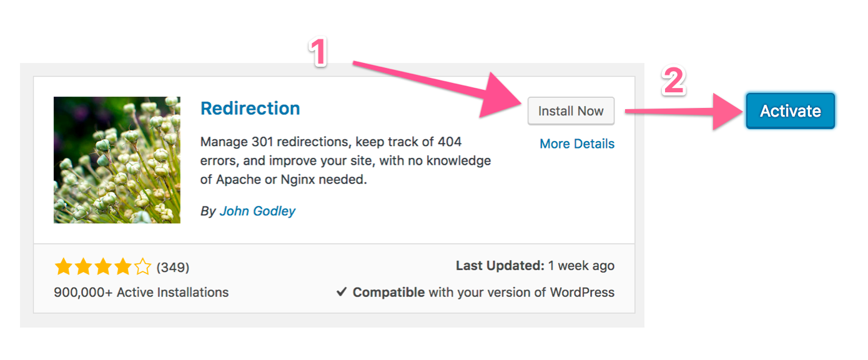This screenshot has height=360, width=868.
Task: Open the Redirection plugin title link
Action: pos(250,109)
